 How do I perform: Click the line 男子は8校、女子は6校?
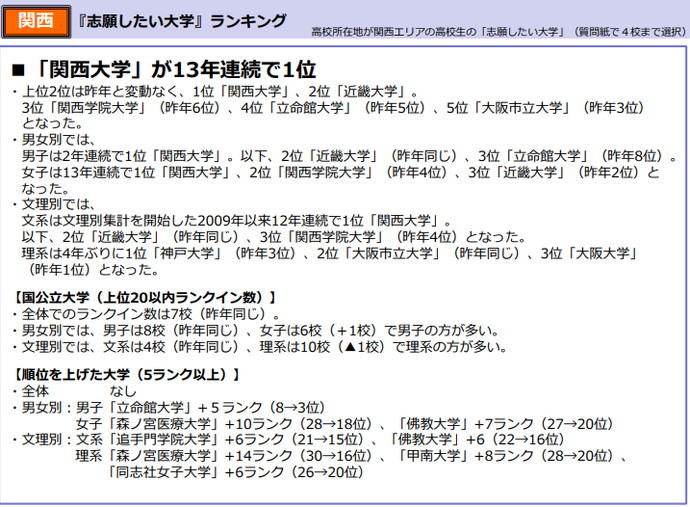click(256, 331)
